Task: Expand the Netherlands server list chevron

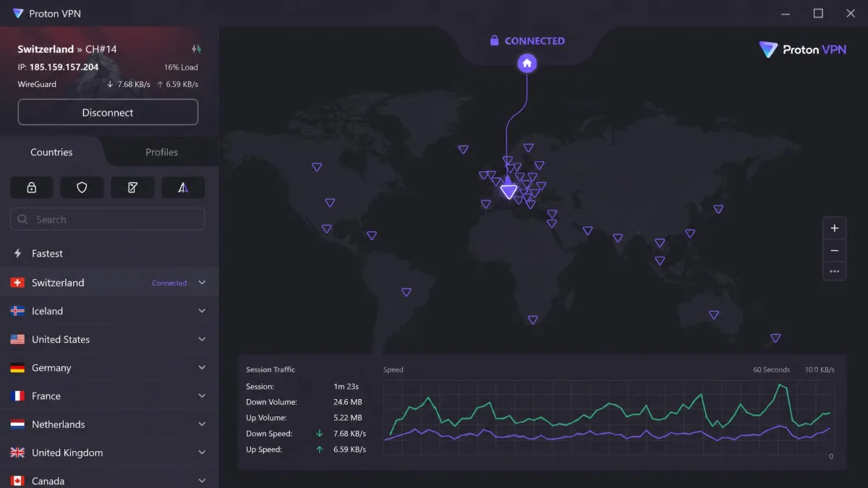Action: [202, 424]
